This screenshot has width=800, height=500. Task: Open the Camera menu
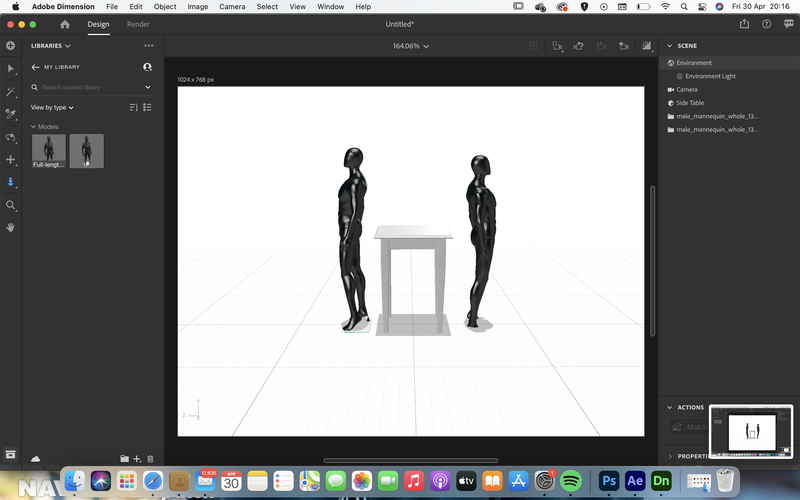[x=232, y=7]
